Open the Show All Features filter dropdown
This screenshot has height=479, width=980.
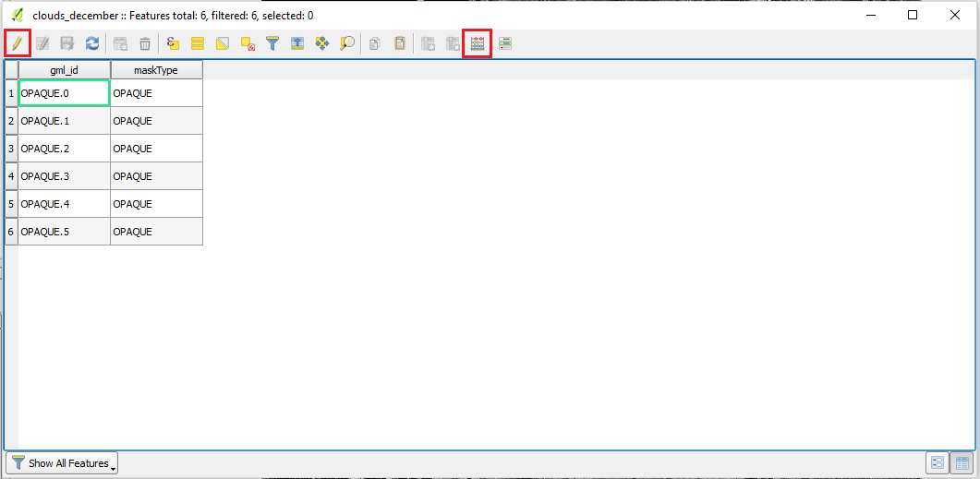63,463
